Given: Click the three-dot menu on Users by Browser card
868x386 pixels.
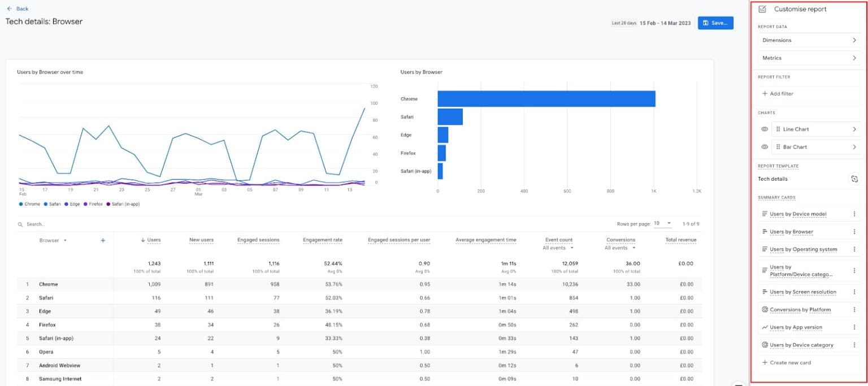Looking at the screenshot, I should [x=855, y=232].
